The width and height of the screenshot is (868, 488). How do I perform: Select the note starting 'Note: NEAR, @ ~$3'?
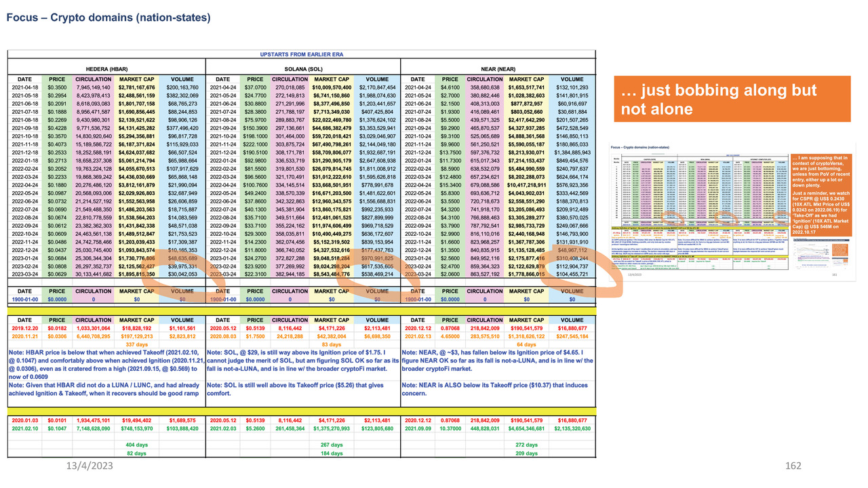coord(500,360)
